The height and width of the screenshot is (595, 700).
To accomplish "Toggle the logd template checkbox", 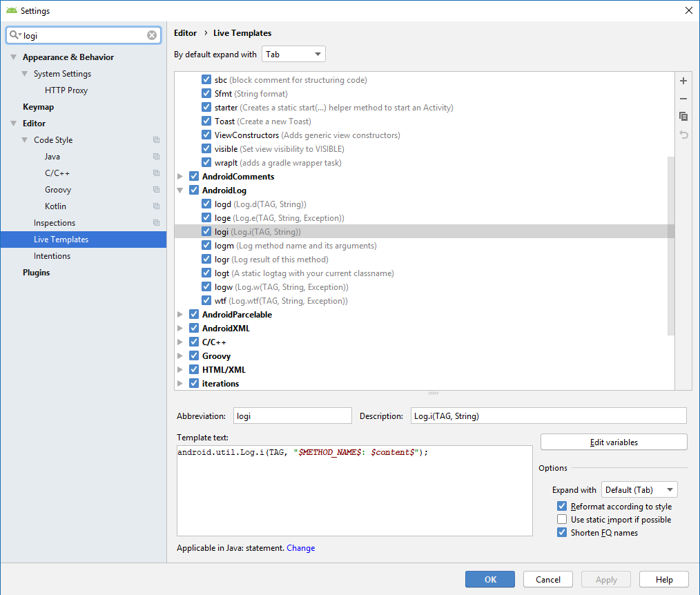I will [206, 204].
